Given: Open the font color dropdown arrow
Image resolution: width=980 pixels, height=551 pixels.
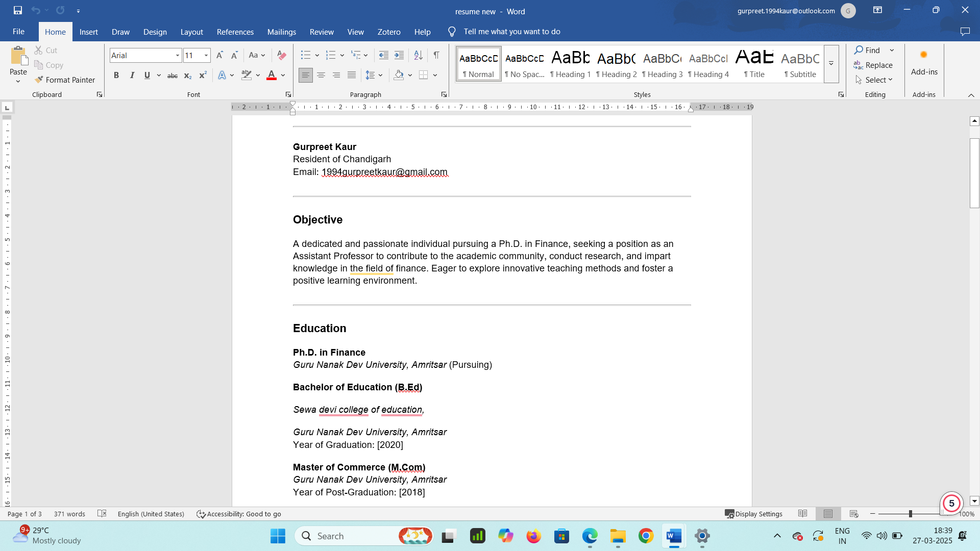Looking at the screenshot, I should 283,75.
